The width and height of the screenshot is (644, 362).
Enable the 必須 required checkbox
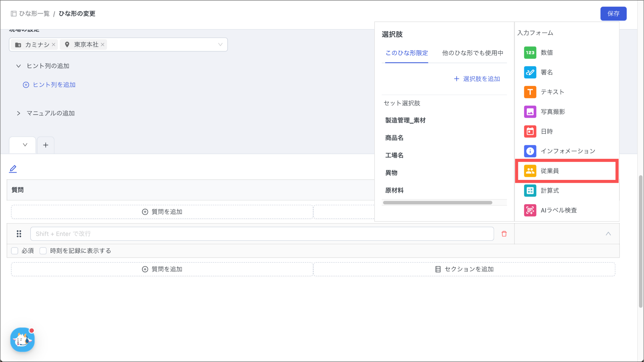[14, 251]
